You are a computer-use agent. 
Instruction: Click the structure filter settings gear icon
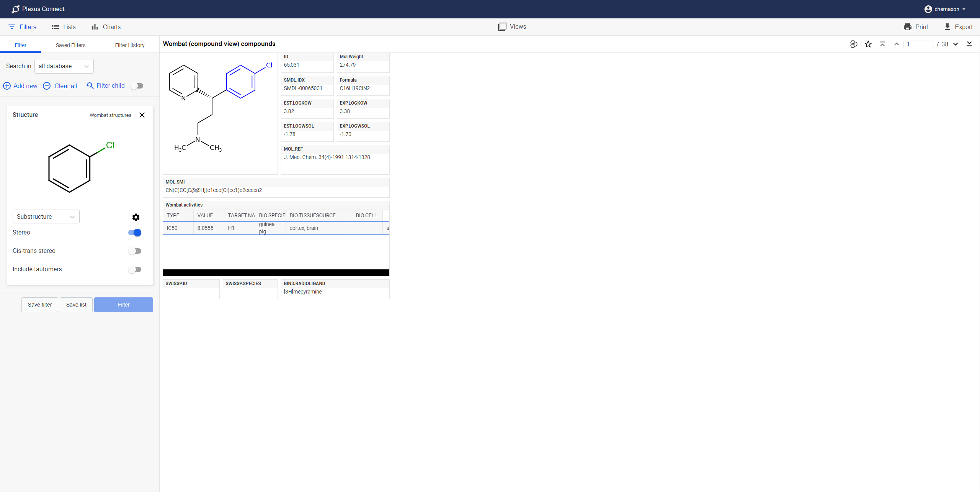tap(136, 217)
